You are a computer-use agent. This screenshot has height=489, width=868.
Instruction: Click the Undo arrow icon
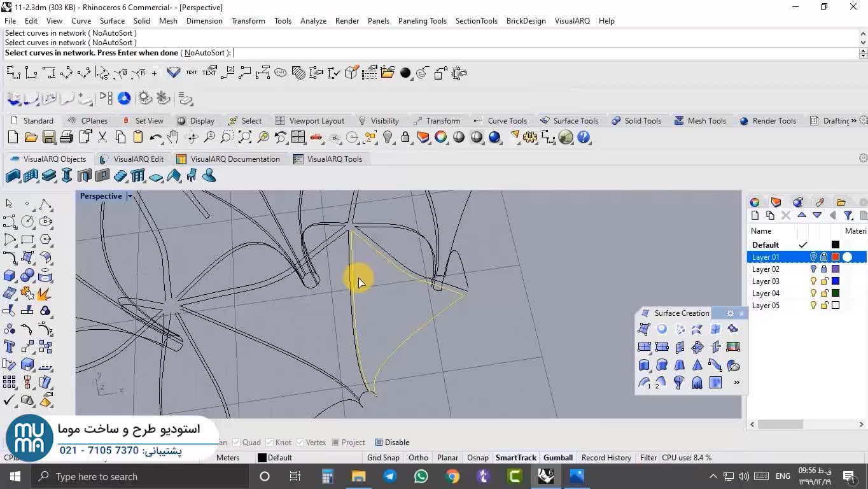click(155, 138)
